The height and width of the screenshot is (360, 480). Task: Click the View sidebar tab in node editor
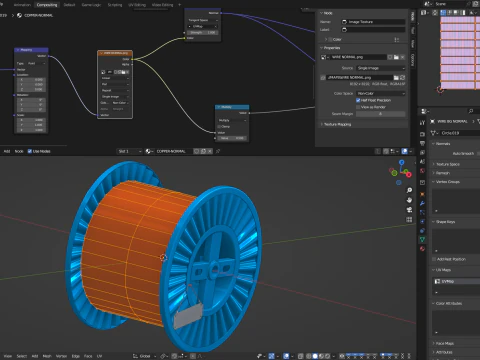(x=413, y=44)
